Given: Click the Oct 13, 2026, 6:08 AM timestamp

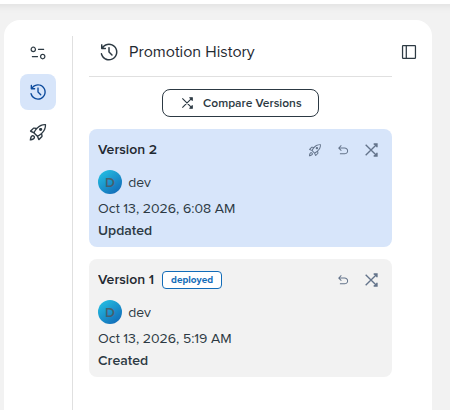Looking at the screenshot, I should click(167, 209).
